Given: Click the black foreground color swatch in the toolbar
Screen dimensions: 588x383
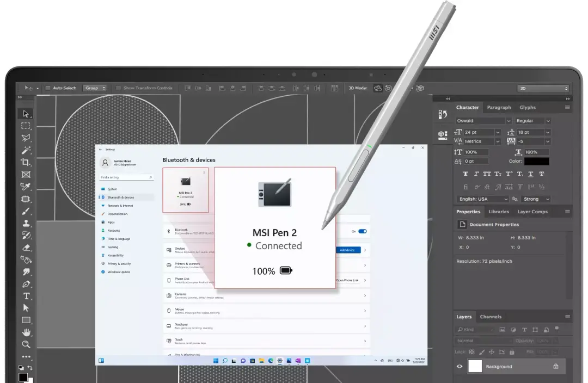Looking at the screenshot, I should pos(23,377).
